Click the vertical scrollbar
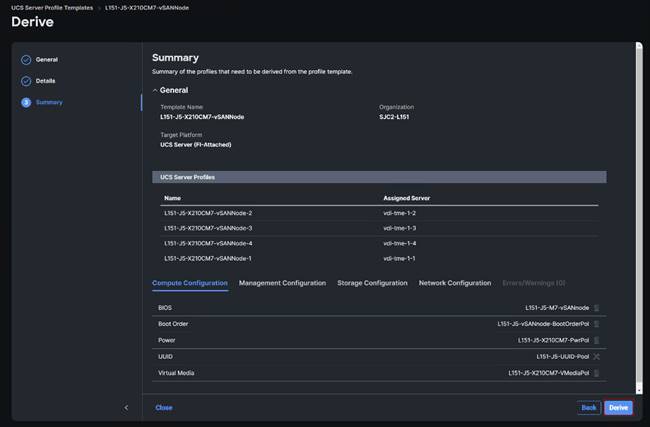The width and height of the screenshot is (650, 427). pos(639,216)
